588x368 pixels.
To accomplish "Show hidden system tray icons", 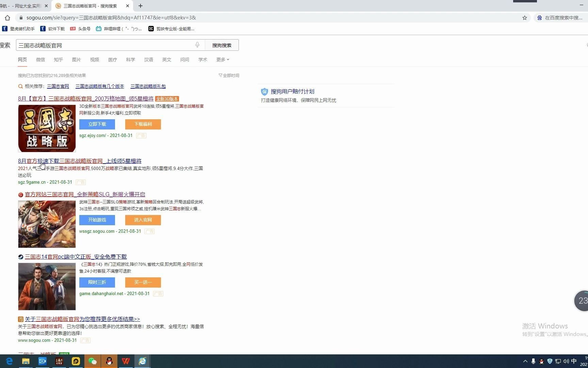I will [525, 361].
